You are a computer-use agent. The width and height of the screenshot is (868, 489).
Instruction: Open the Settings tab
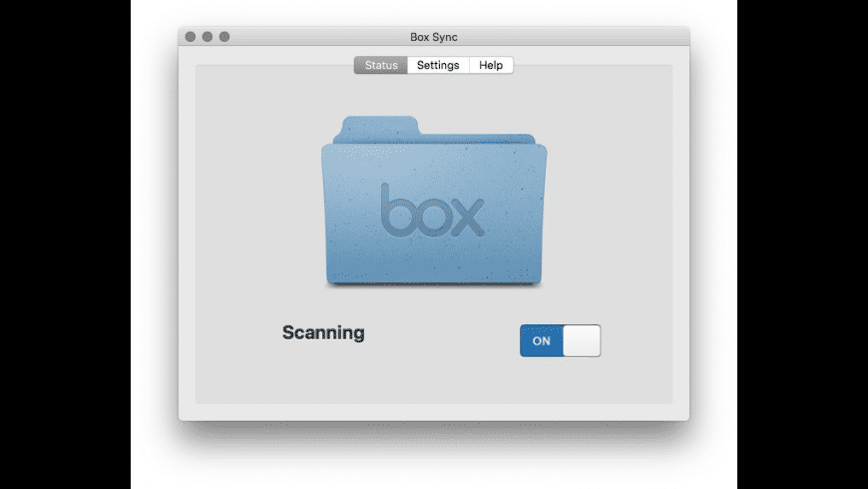(x=438, y=65)
